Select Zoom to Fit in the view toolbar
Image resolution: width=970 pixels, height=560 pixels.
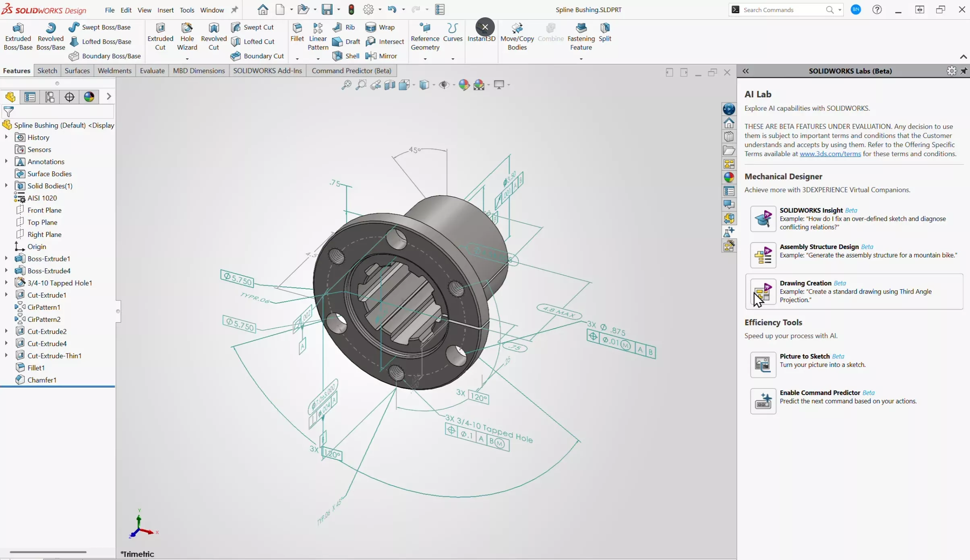click(x=345, y=85)
